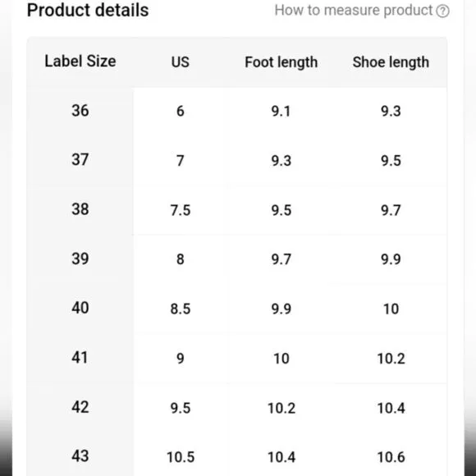Click US size 8.5 cell
The width and height of the screenshot is (476, 476).
pos(181,309)
